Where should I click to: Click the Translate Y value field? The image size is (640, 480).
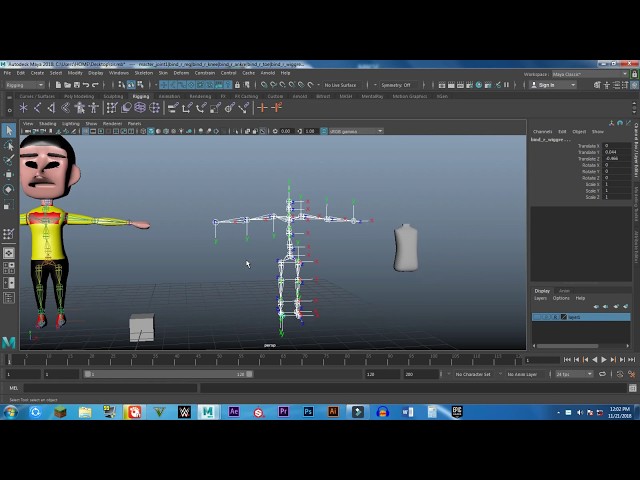[617, 152]
